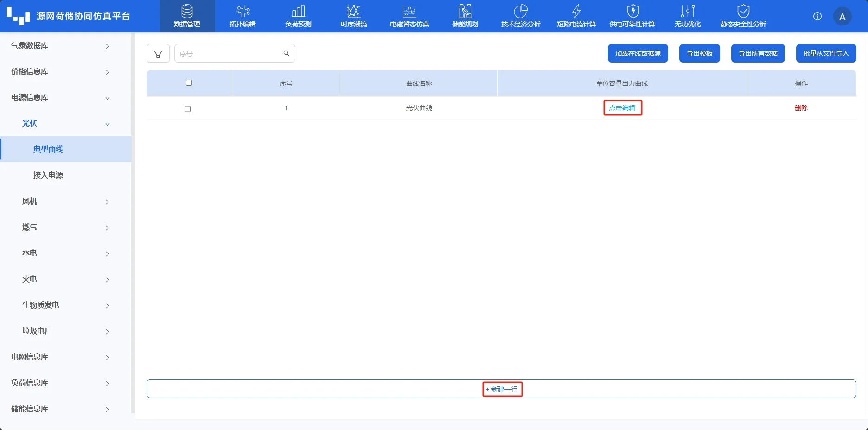
Task: Expand 电网信息库 chevron
Action: point(108,357)
